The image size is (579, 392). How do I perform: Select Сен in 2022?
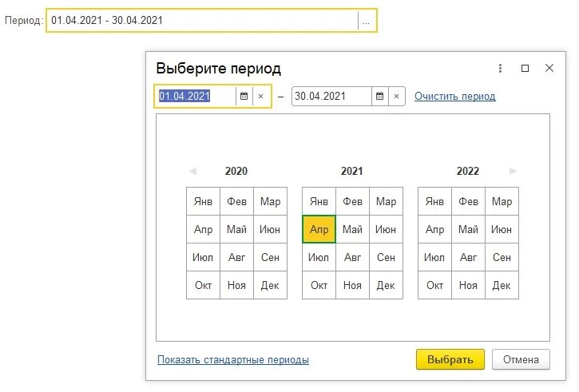click(x=502, y=257)
